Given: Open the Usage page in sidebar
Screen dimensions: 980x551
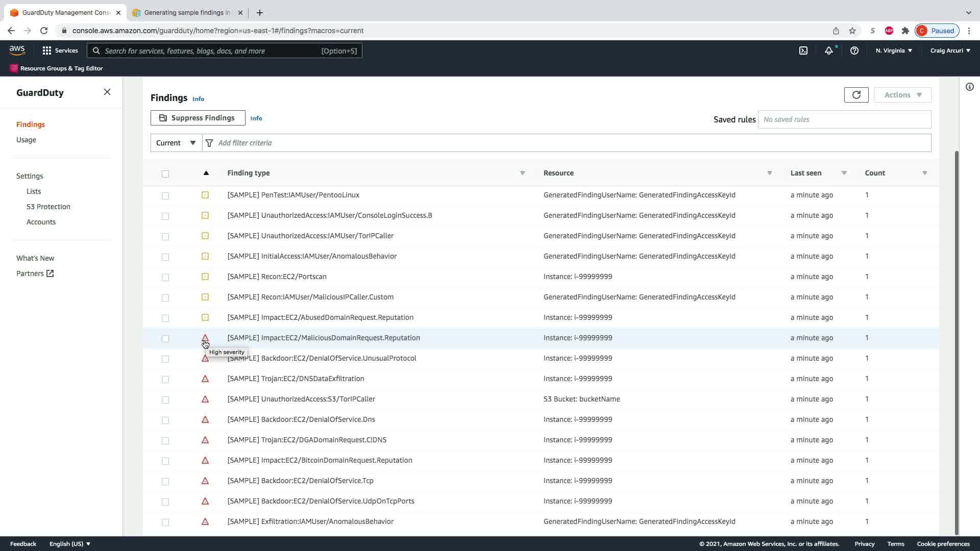Looking at the screenshot, I should click(26, 140).
